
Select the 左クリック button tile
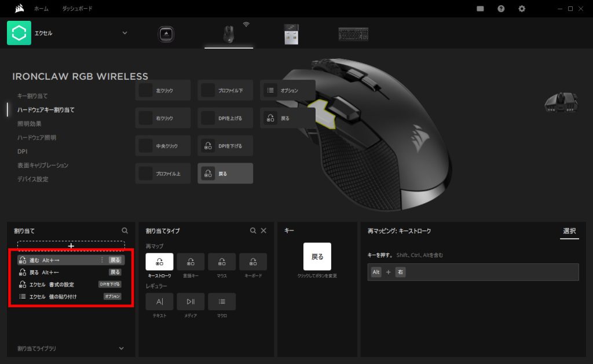[x=163, y=90]
